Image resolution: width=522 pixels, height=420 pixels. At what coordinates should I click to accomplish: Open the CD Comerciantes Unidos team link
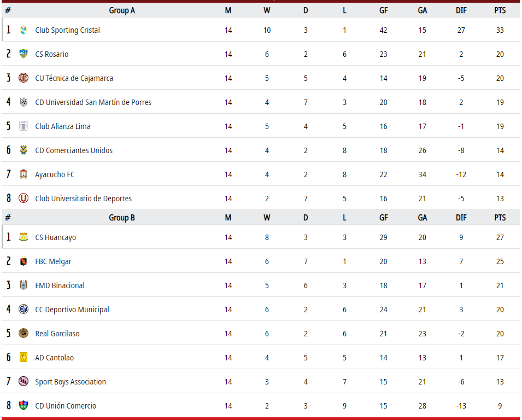pyautogui.click(x=74, y=150)
